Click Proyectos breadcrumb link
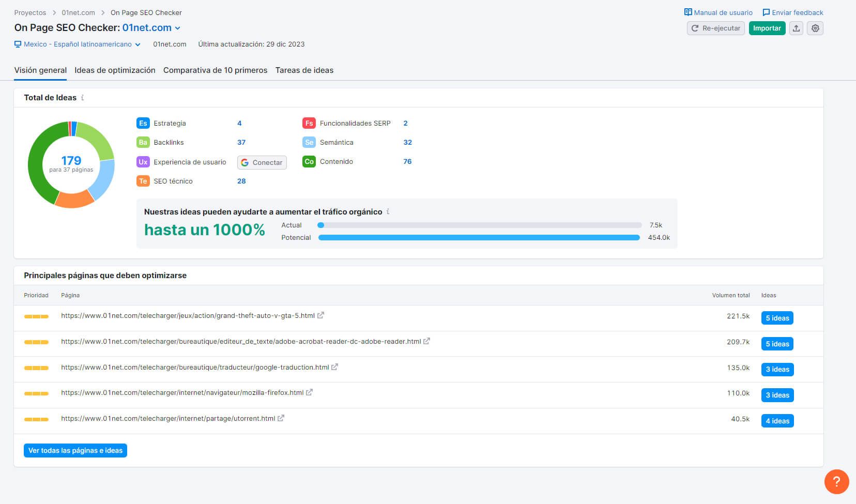856x504 pixels. click(30, 12)
